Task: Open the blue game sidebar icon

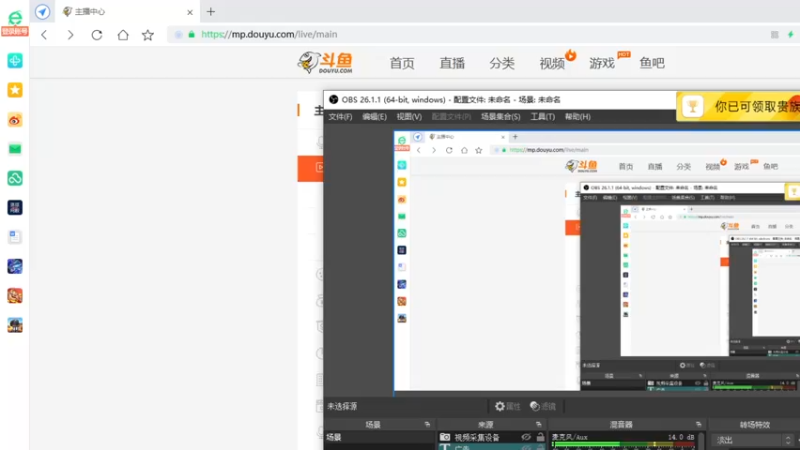Action: click(15, 266)
